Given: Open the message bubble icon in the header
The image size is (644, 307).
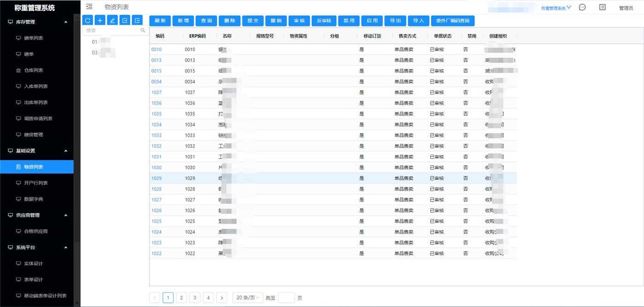Looking at the screenshot, I should [x=582, y=7].
